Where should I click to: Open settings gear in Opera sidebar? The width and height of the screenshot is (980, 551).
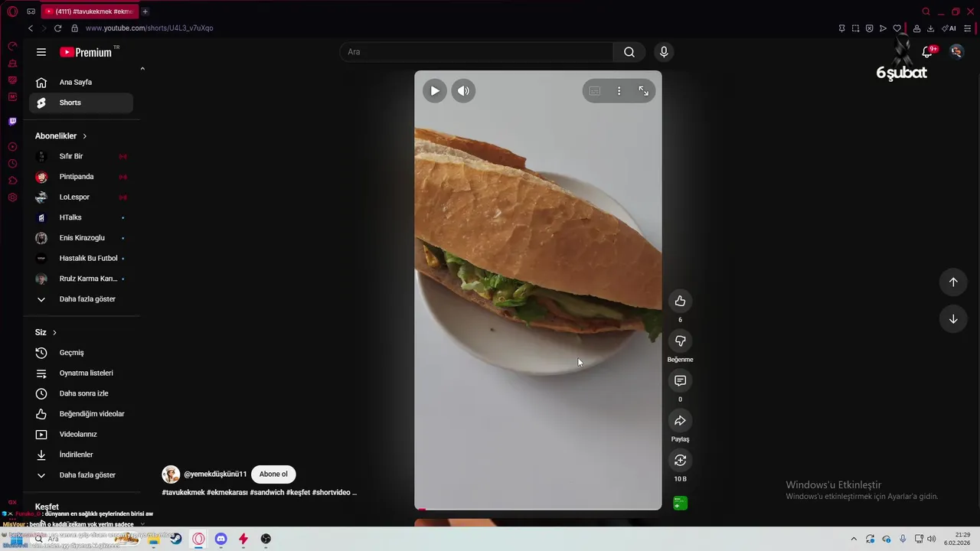pyautogui.click(x=12, y=197)
